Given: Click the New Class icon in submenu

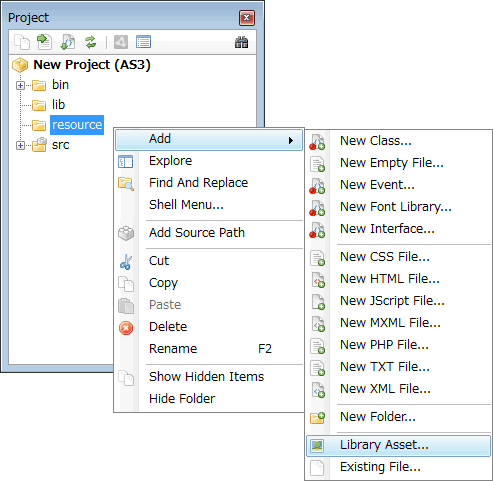Looking at the screenshot, I should click(317, 142).
